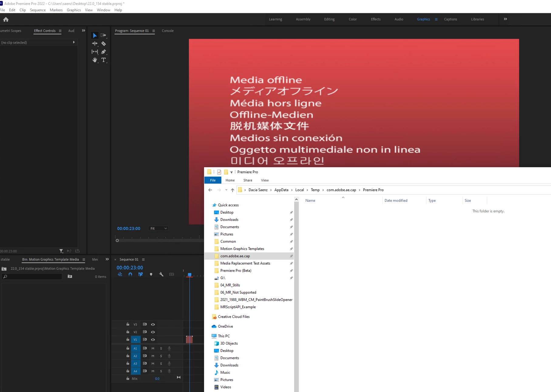
Task: Show hidden project panel tabs
Action: pos(107,259)
